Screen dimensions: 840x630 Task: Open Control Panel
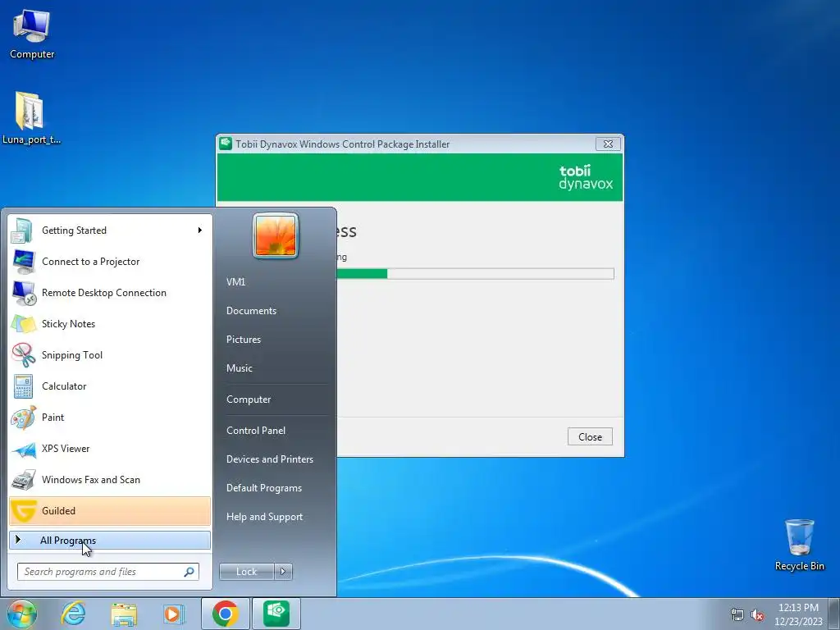256,431
